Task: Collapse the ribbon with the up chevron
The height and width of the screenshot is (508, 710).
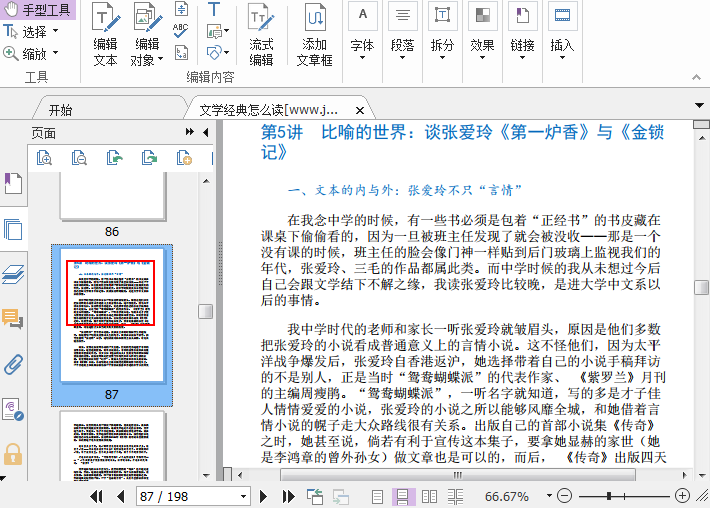Action: 696,77
